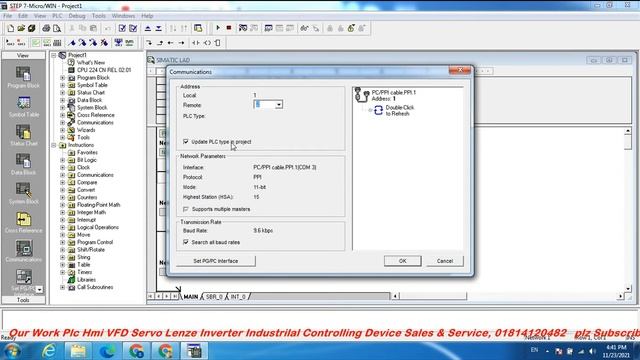Click the volume tray icon
640x360 pixels.
pos(592,351)
